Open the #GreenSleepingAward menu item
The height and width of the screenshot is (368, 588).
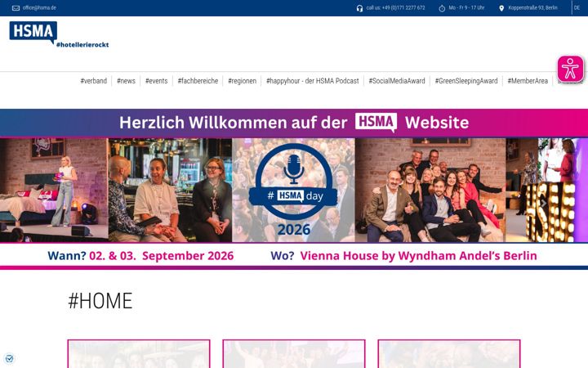click(x=466, y=81)
